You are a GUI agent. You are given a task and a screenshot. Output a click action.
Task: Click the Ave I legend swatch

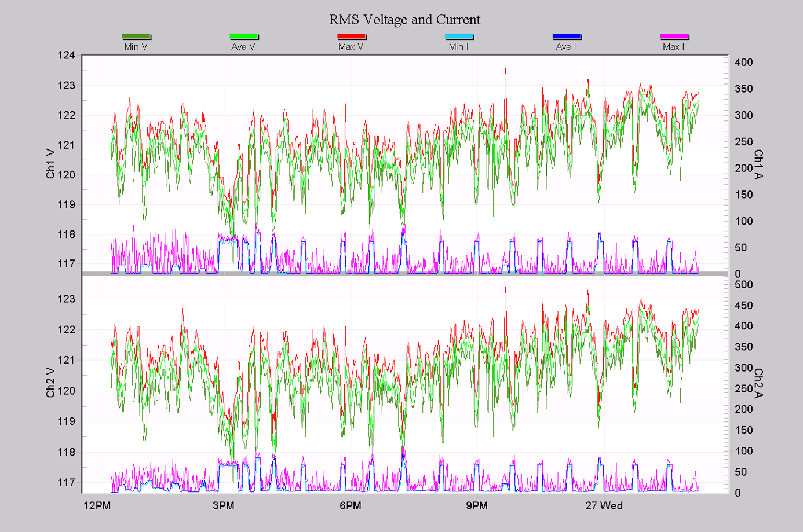pyautogui.click(x=566, y=36)
